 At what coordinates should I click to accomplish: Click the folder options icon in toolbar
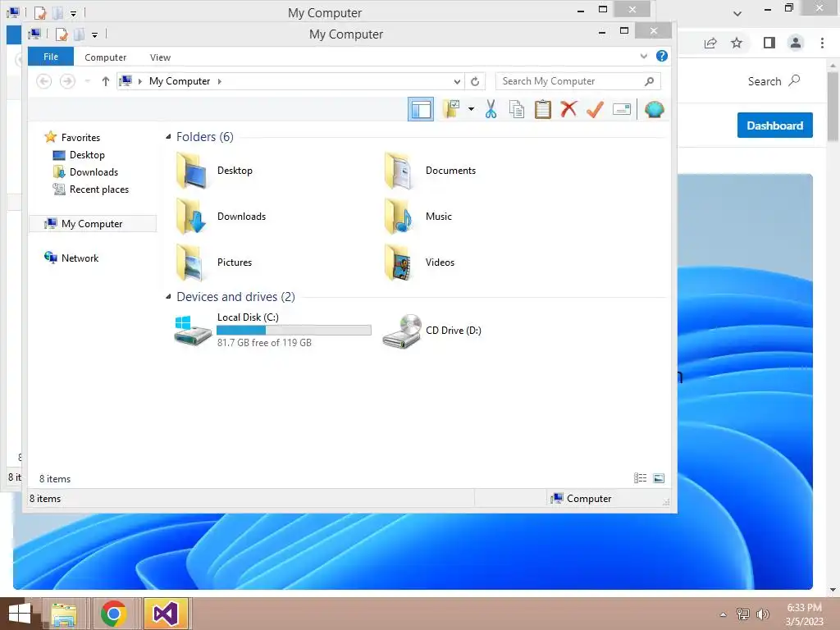point(452,109)
